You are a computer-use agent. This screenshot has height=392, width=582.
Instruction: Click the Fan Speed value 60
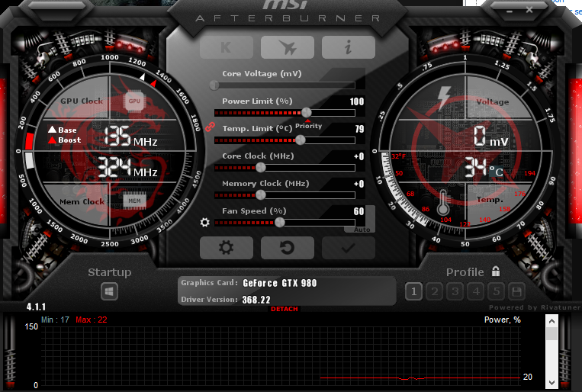pyautogui.click(x=359, y=211)
